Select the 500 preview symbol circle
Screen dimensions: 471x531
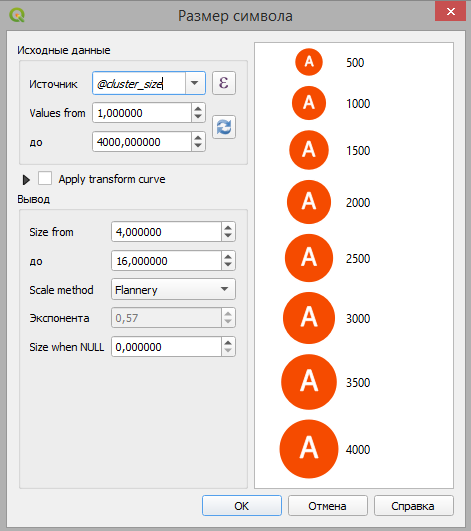309,62
